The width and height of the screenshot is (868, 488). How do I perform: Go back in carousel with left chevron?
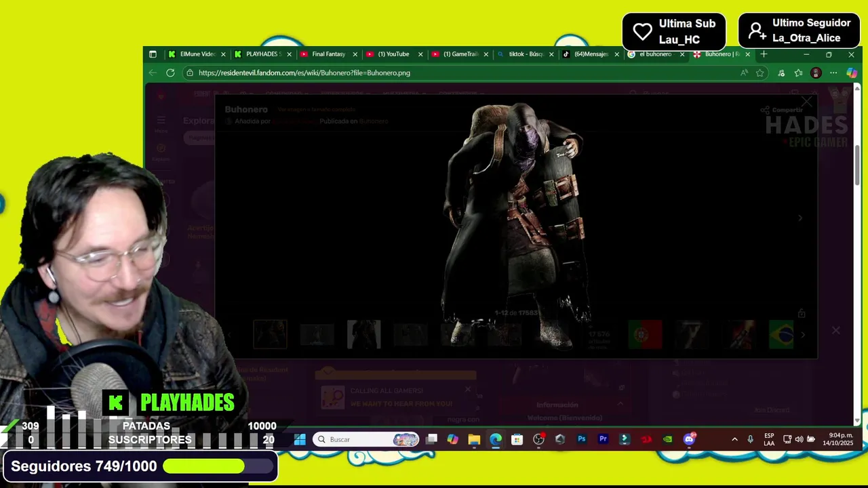[x=229, y=334]
